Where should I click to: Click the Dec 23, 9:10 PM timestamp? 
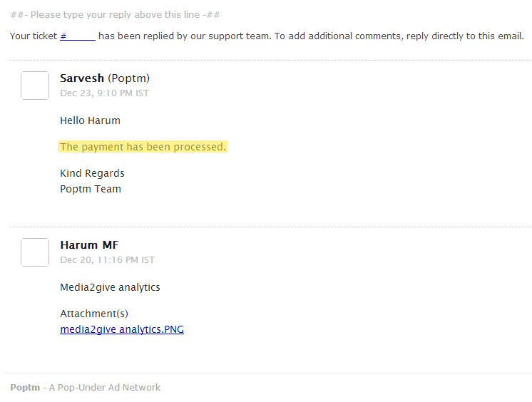pyautogui.click(x=104, y=93)
